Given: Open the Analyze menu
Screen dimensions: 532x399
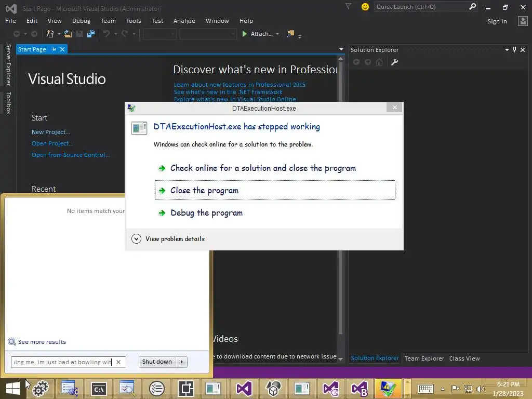Looking at the screenshot, I should pos(184,21).
